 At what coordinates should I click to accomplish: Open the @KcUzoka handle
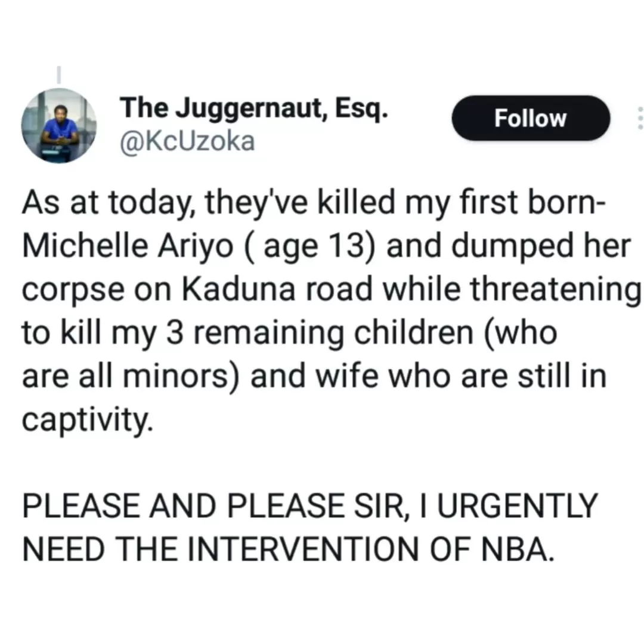coord(188,142)
